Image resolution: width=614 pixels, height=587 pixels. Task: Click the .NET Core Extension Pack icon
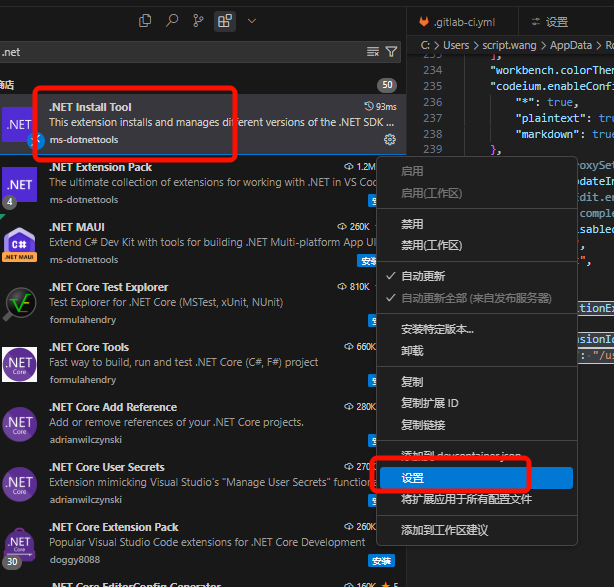20,544
